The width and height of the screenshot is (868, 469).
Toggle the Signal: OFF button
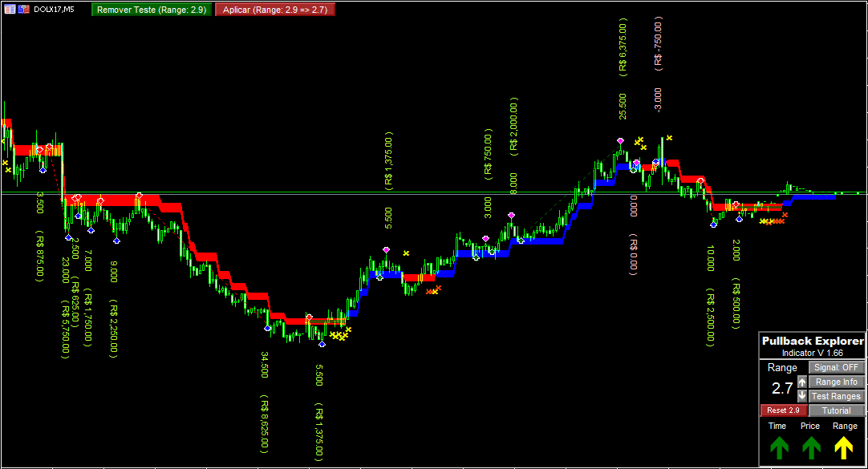pos(836,367)
